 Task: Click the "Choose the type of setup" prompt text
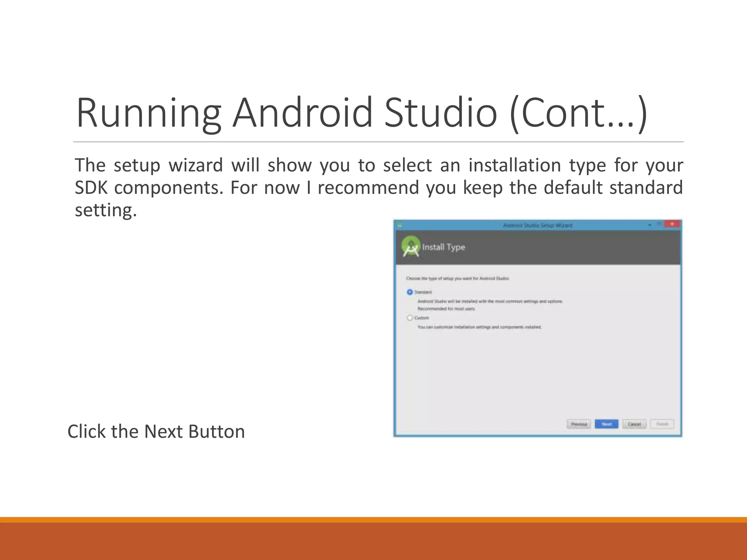click(458, 279)
